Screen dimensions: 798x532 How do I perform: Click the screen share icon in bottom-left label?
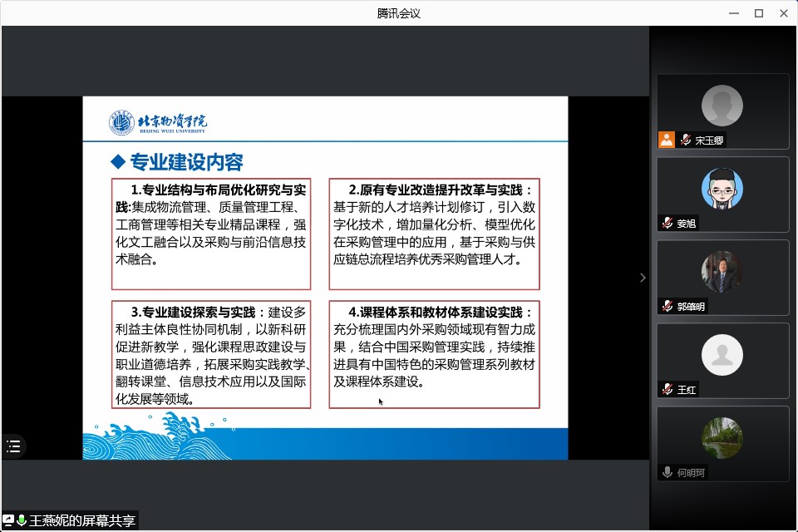click(x=8, y=520)
